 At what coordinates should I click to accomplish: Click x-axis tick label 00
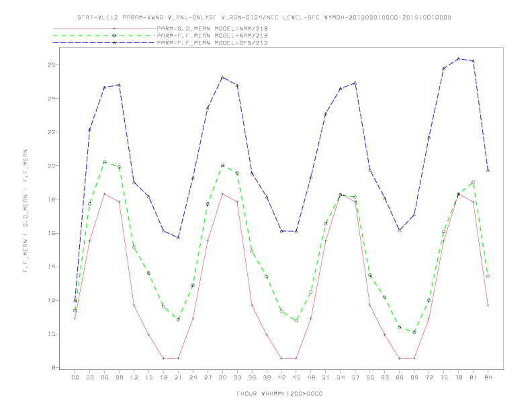75,377
